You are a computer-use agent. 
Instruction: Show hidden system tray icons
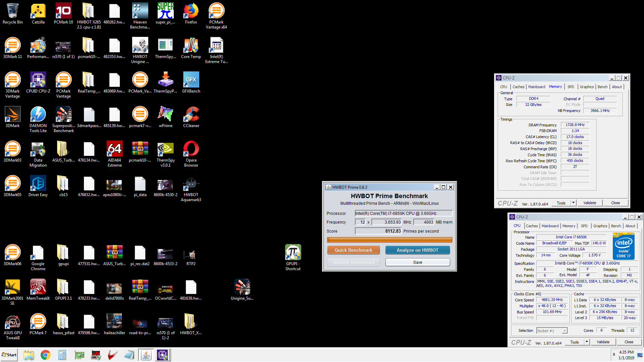[614, 355]
